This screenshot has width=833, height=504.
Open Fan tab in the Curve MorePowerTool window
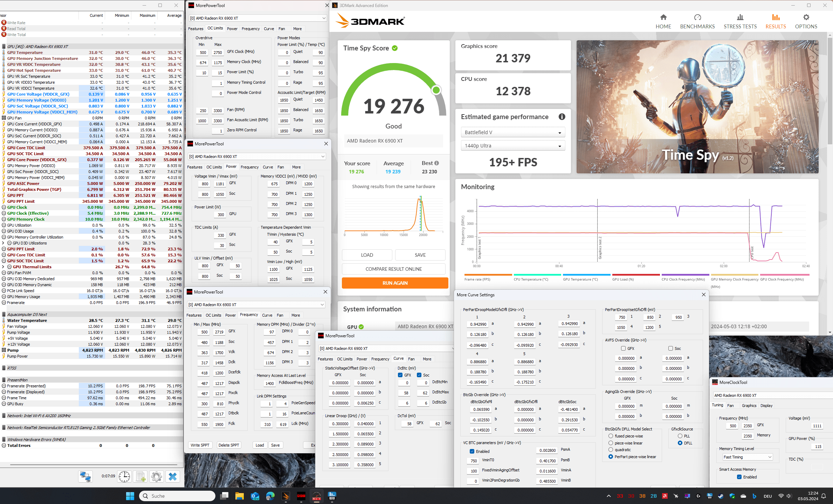[411, 359]
